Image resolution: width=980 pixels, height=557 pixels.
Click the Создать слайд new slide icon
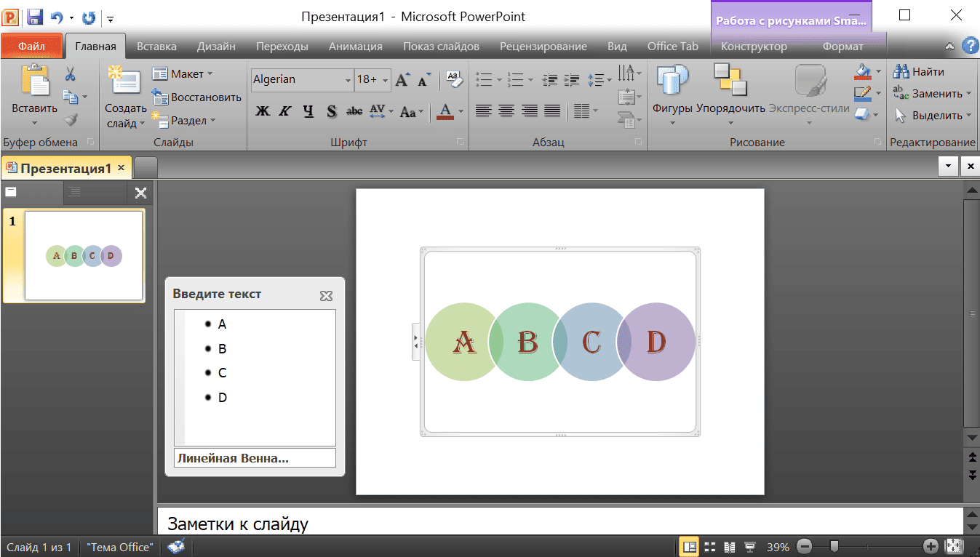(125, 81)
